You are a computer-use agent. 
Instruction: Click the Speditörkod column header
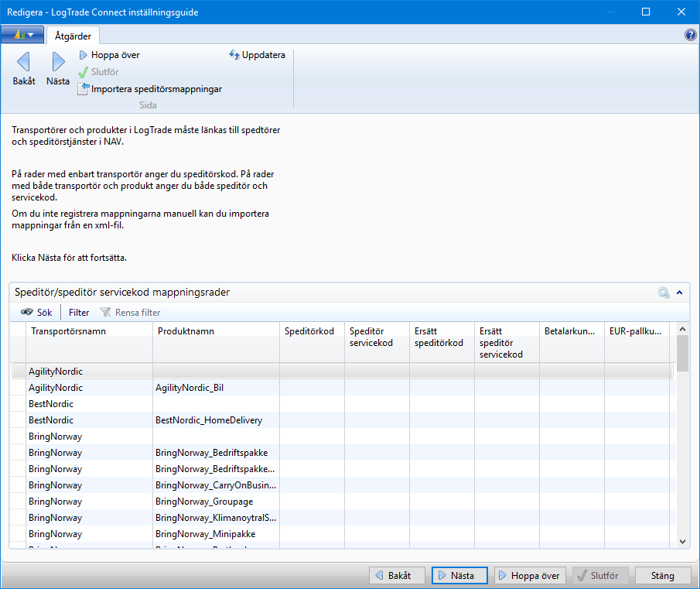(x=312, y=342)
